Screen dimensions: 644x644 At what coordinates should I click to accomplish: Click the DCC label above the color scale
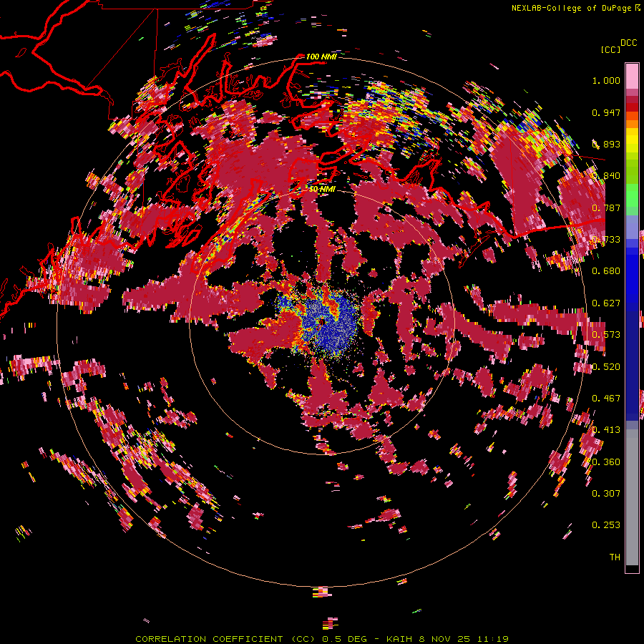[628, 43]
